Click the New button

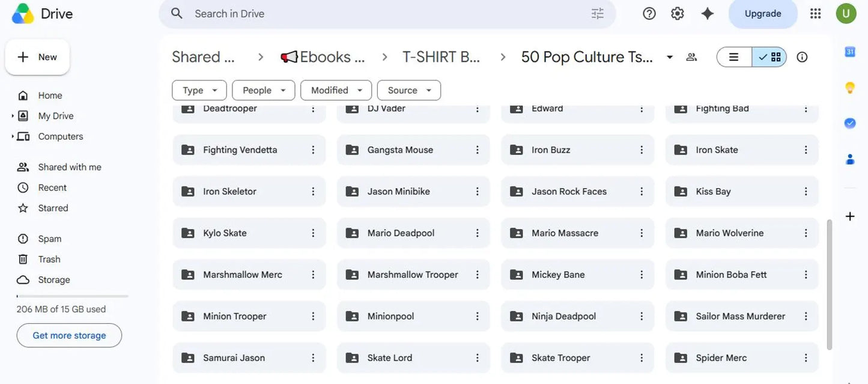pyautogui.click(x=37, y=57)
